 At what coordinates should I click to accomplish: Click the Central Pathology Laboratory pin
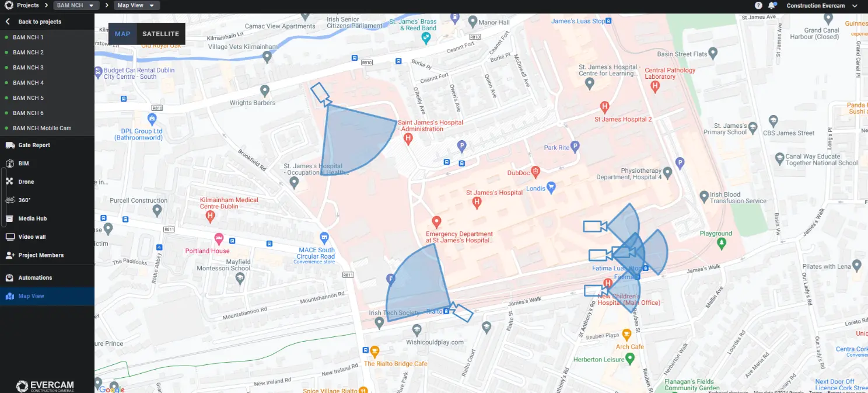click(x=655, y=86)
